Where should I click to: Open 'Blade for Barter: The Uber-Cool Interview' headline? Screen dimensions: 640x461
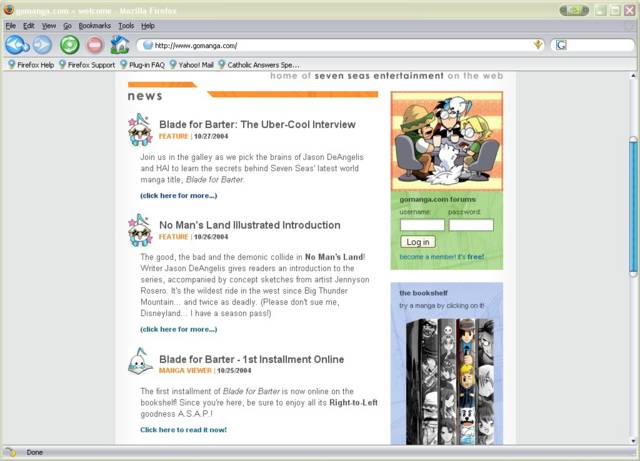[257, 125]
